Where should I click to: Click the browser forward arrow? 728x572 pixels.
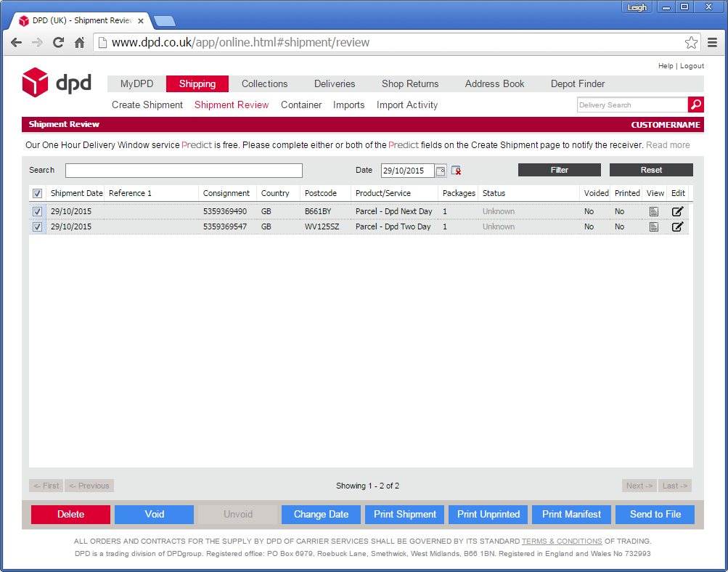coord(37,43)
